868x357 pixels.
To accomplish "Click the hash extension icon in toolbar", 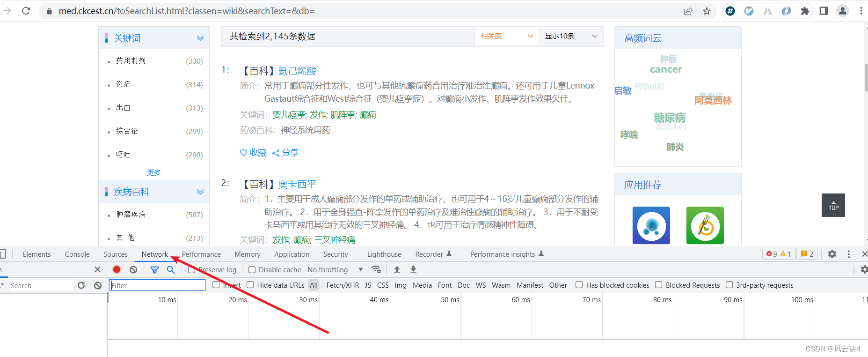I will pos(730,11).
